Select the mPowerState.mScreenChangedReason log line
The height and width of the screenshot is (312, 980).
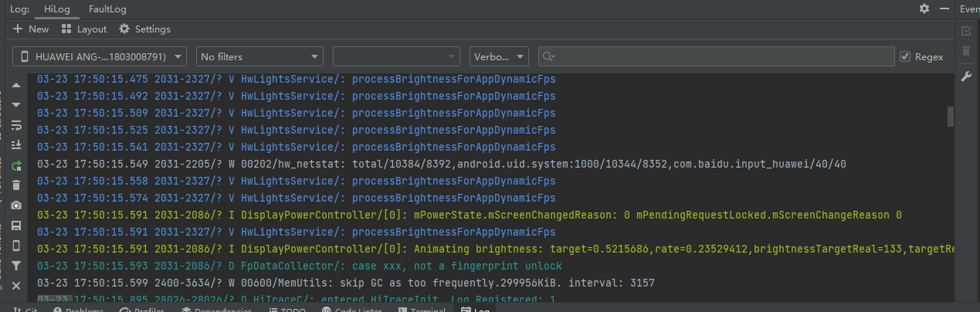(470, 215)
